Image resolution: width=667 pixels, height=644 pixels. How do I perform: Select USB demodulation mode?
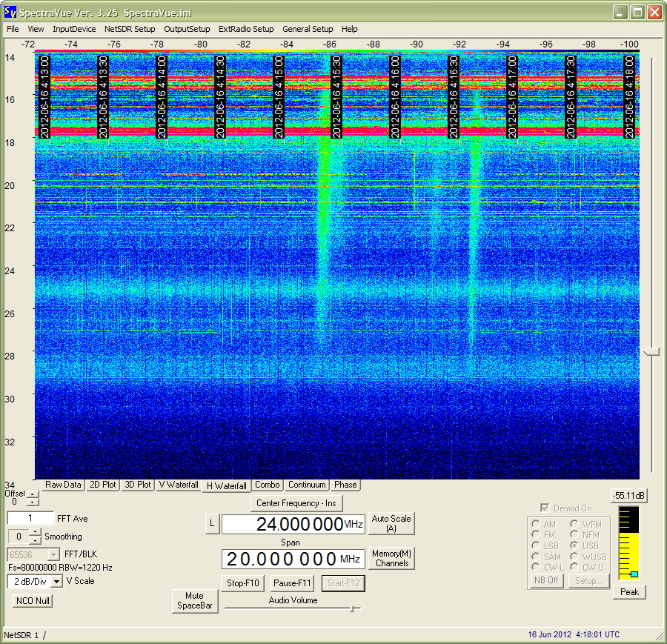tap(574, 545)
